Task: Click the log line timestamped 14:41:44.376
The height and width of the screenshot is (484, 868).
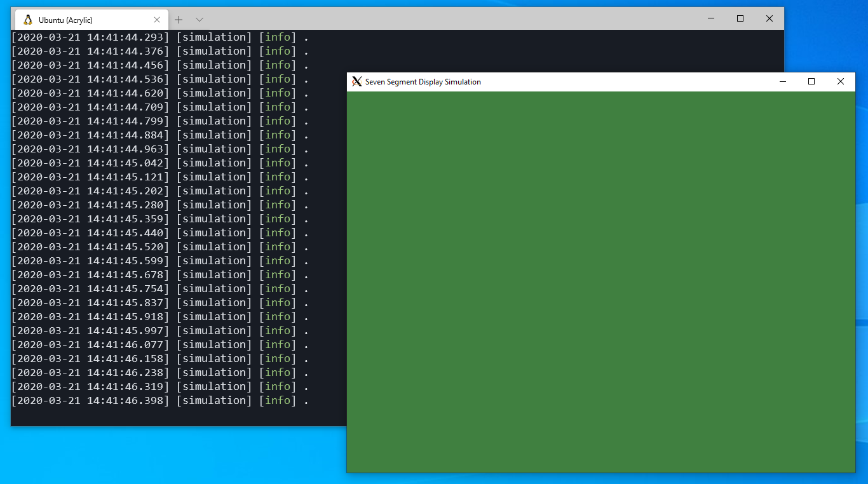Action: (x=161, y=51)
